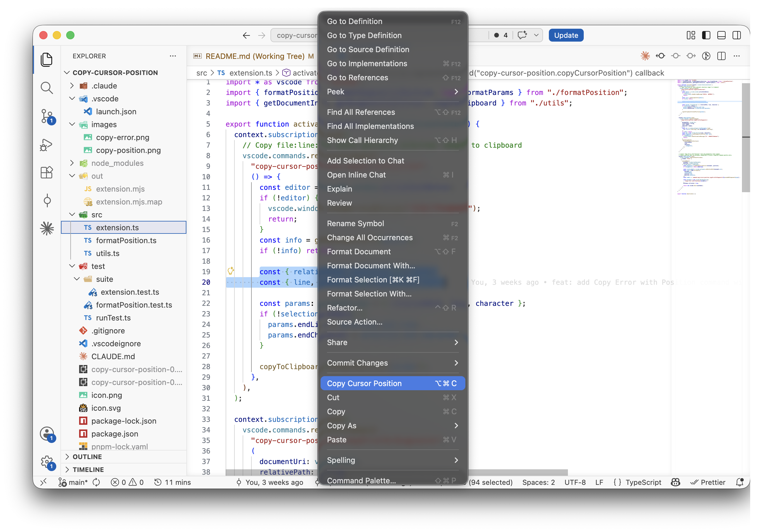The height and width of the screenshot is (532, 783).
Task: Click the 11 mins timer in the status bar
Action: [x=173, y=482]
